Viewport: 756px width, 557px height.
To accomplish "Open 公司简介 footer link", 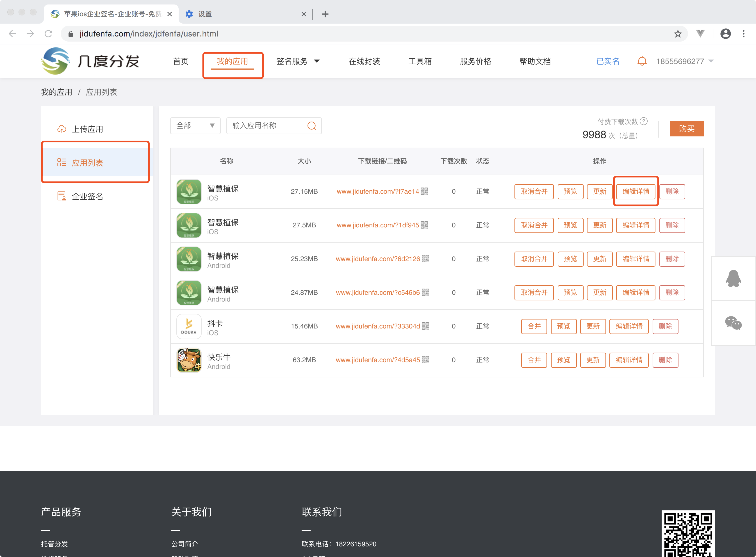I will click(x=185, y=544).
